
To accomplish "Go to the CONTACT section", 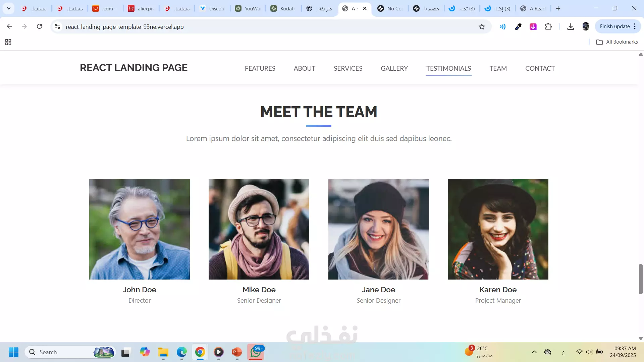I will point(540,68).
